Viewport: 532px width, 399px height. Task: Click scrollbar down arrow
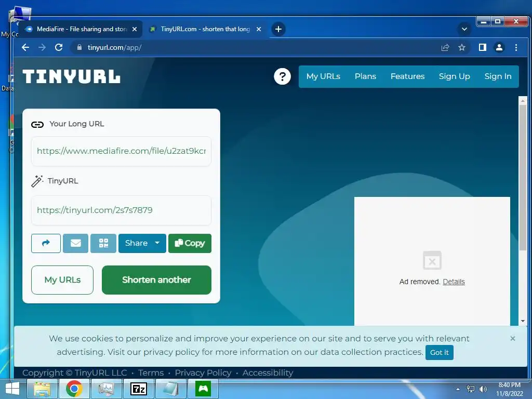pos(523,321)
